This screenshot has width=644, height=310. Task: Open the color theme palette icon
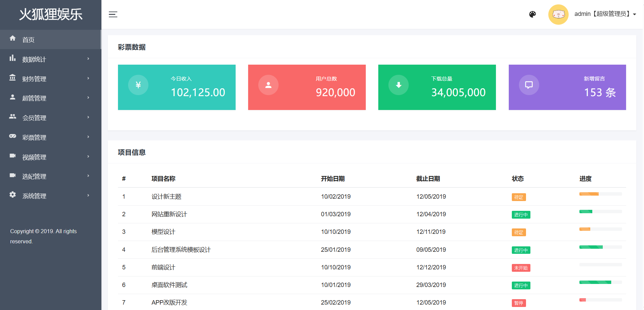point(532,14)
